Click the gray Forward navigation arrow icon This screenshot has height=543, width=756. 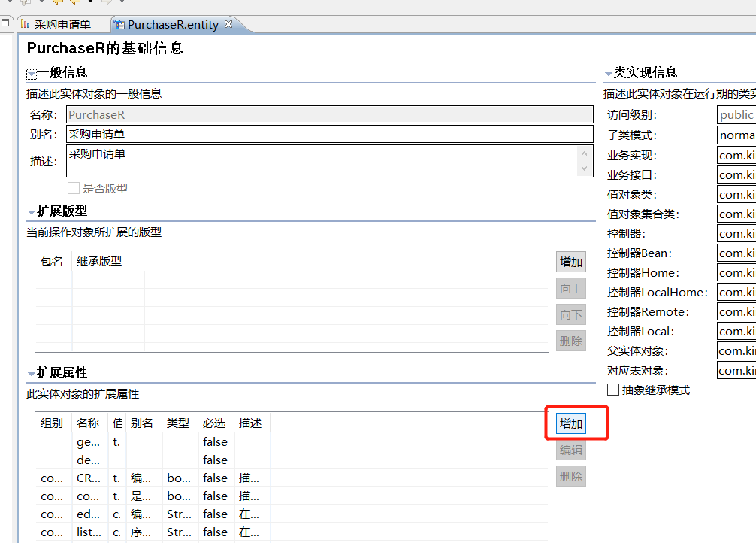107,4
